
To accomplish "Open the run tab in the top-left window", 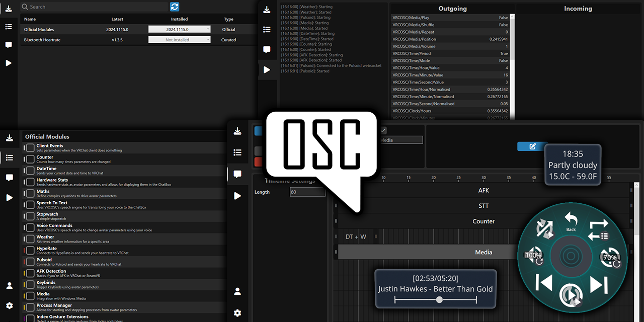I will pyautogui.click(x=9, y=63).
